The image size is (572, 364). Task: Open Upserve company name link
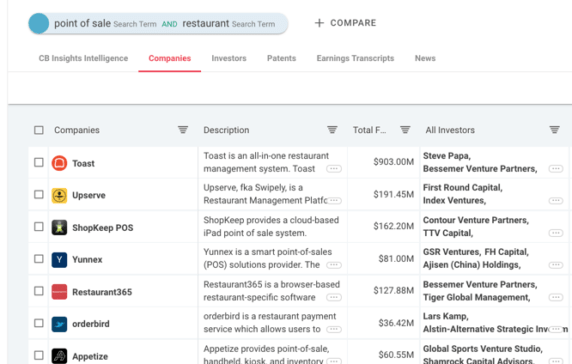click(89, 195)
